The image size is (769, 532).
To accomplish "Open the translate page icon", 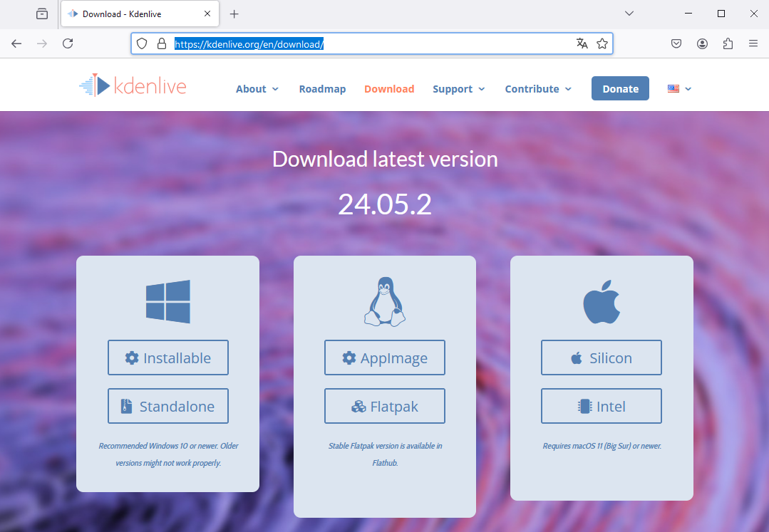I will click(582, 43).
